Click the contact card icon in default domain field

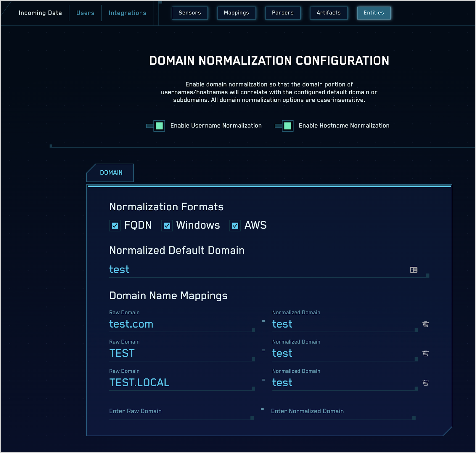point(414,270)
